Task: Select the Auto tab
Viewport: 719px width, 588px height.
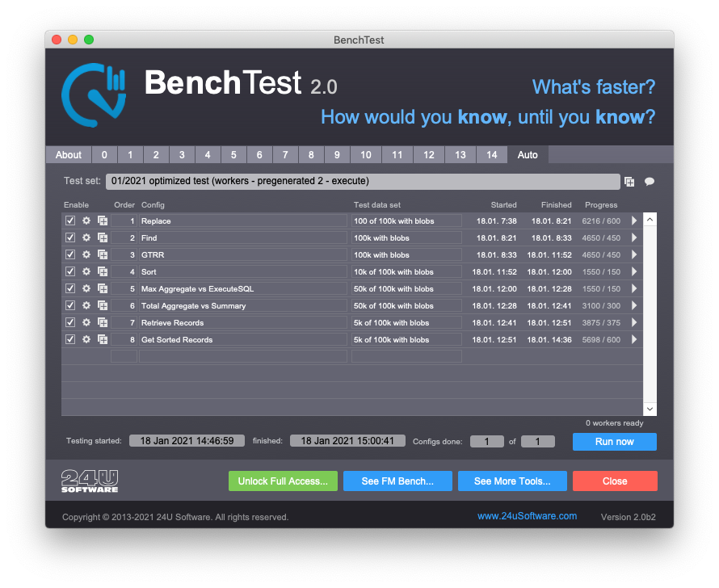Action: pos(528,155)
